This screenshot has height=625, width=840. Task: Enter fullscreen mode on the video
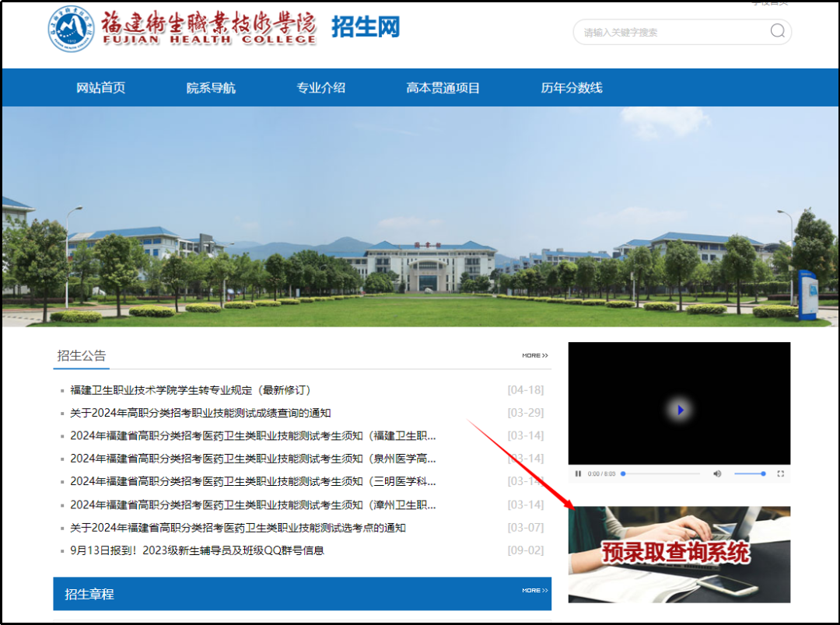[x=781, y=473]
